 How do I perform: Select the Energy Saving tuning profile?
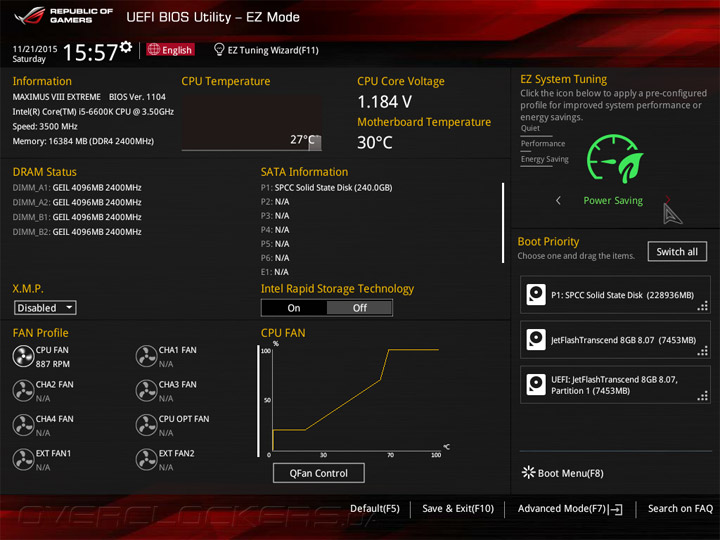[x=545, y=160]
